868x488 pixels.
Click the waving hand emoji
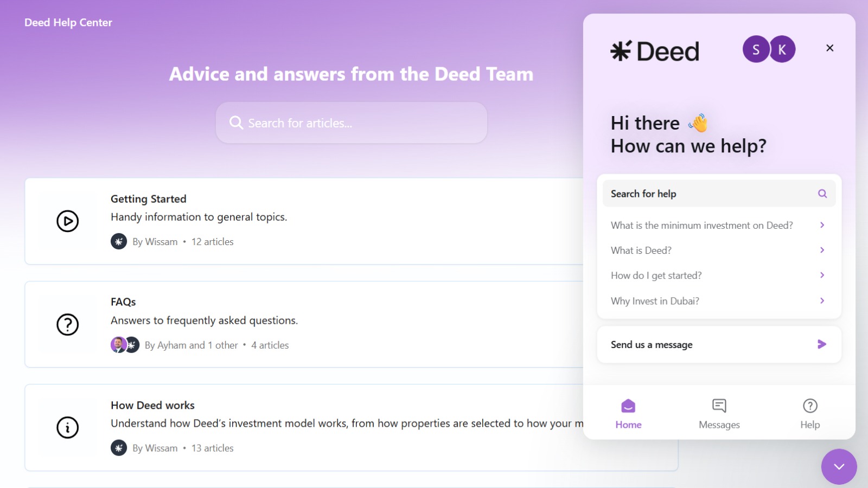click(698, 123)
